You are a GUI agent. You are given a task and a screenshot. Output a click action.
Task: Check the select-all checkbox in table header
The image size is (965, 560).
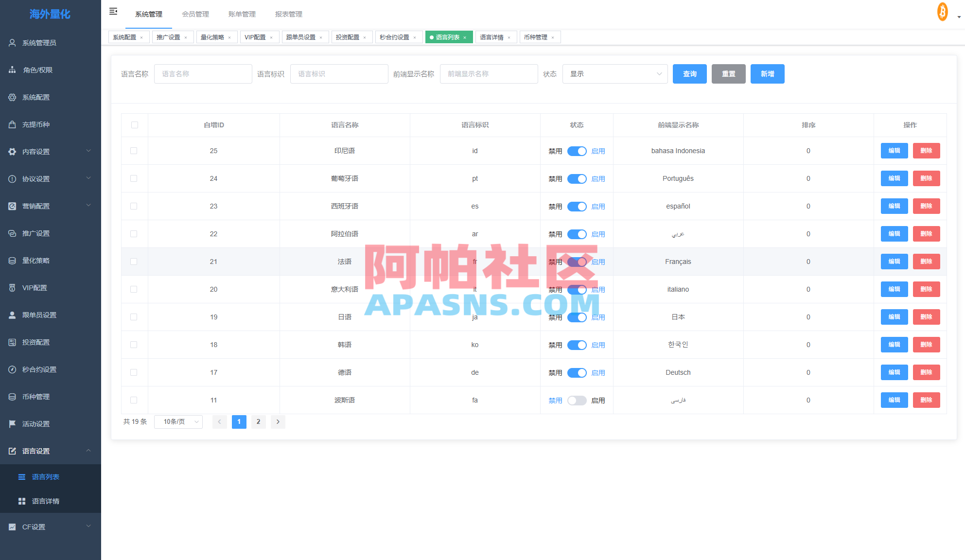(x=134, y=125)
